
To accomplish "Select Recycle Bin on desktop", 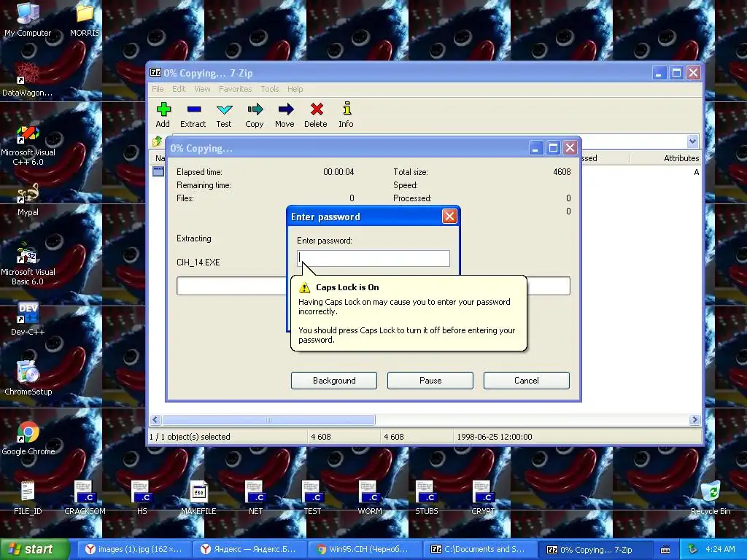I will [711, 497].
